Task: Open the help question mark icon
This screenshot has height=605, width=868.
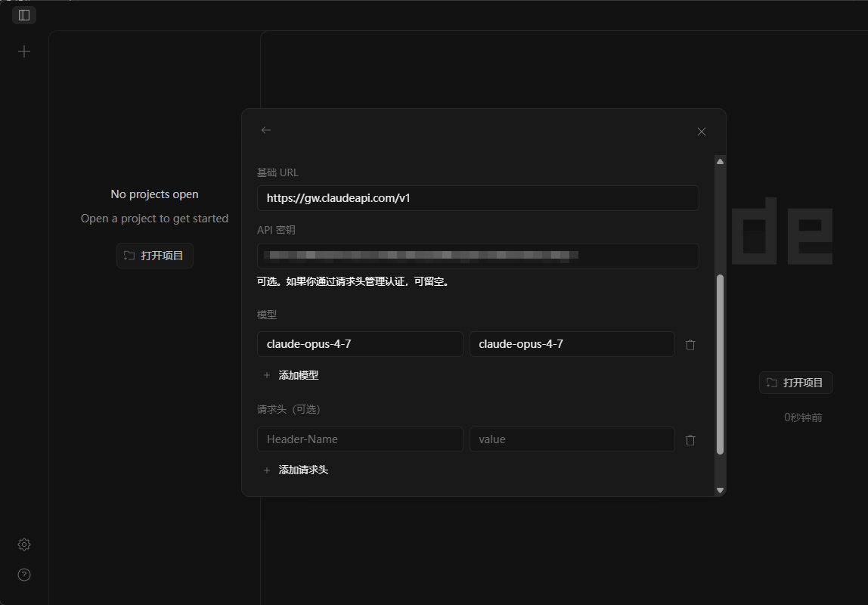Action: [x=23, y=575]
